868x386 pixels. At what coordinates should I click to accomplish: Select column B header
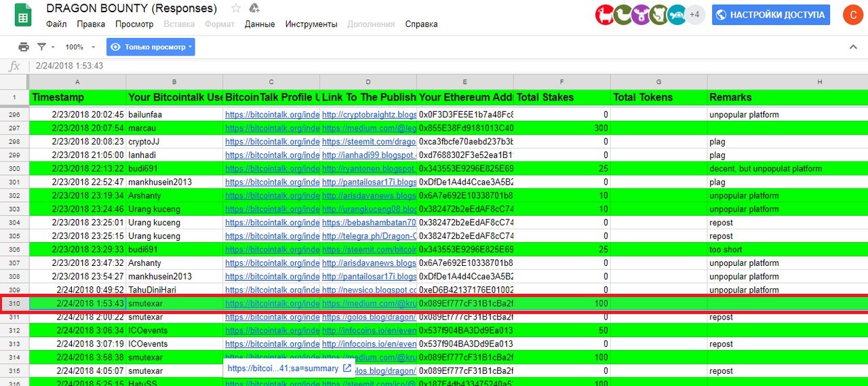click(174, 81)
